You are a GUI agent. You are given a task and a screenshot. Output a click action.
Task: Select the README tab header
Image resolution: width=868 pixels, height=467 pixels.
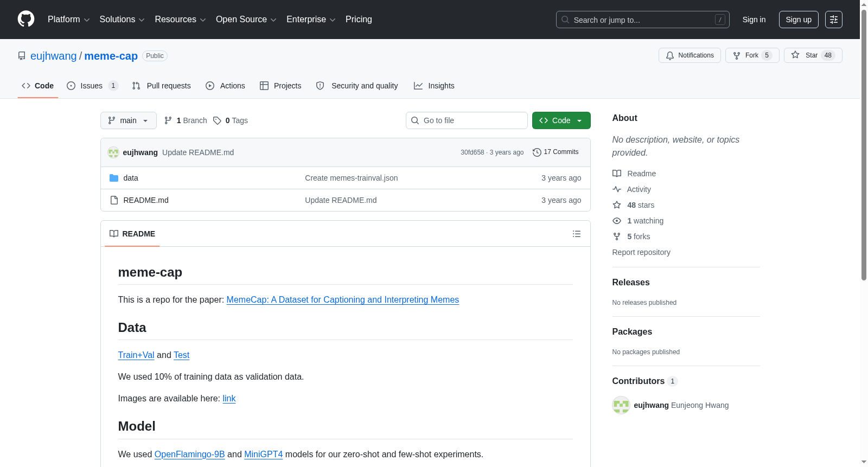132,234
